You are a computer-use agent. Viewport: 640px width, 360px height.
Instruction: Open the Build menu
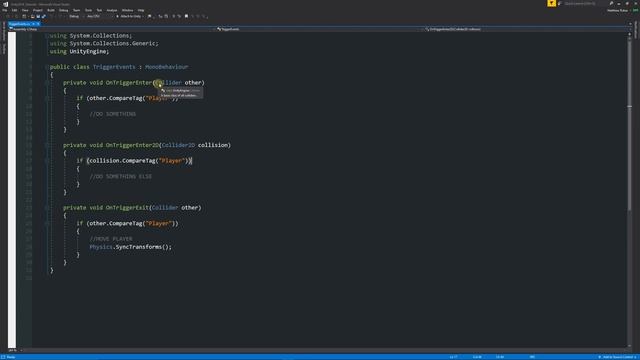tap(51, 10)
